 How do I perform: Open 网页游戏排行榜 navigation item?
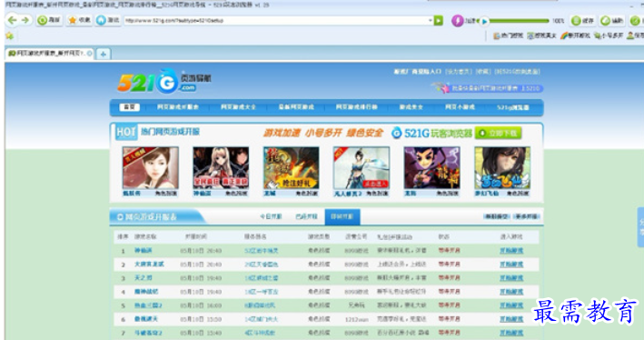tap(356, 107)
